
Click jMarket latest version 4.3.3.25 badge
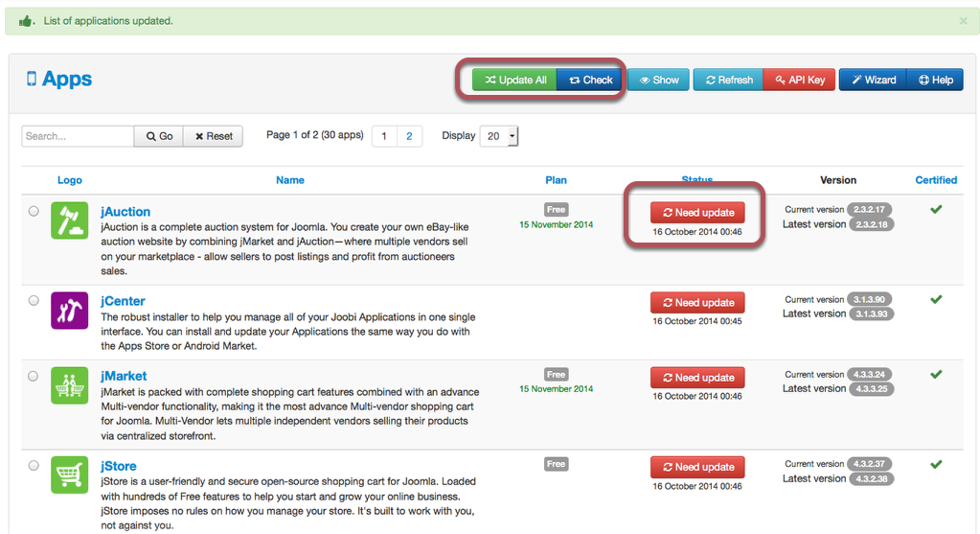coord(871,389)
